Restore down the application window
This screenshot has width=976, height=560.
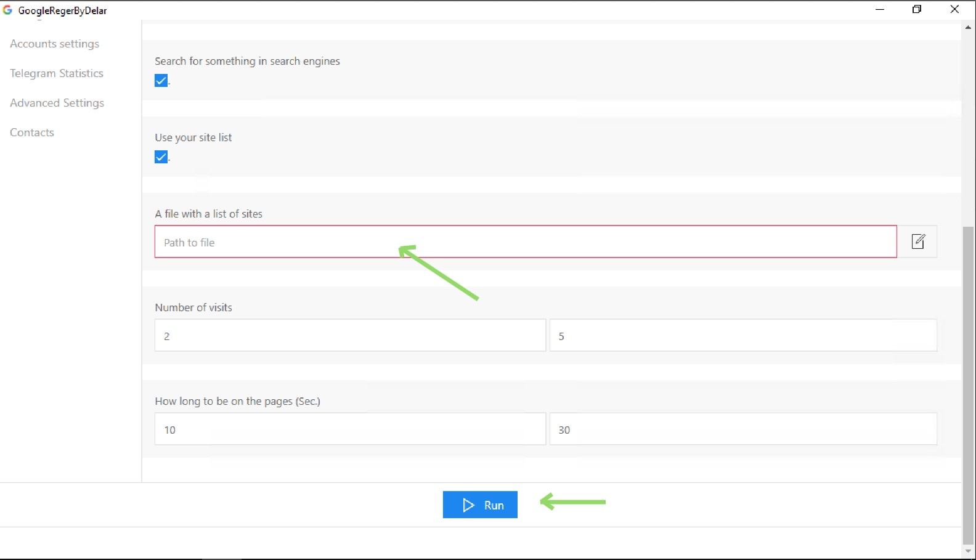click(x=917, y=9)
